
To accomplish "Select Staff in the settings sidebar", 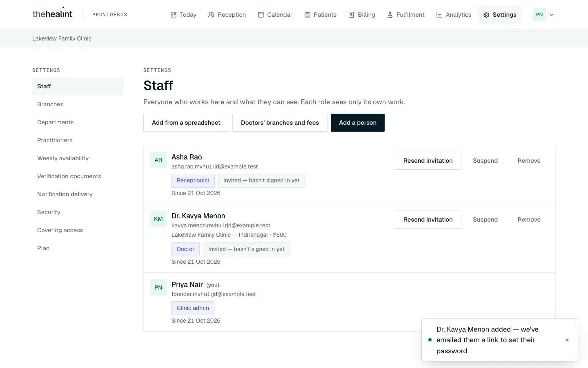I will [x=78, y=86].
